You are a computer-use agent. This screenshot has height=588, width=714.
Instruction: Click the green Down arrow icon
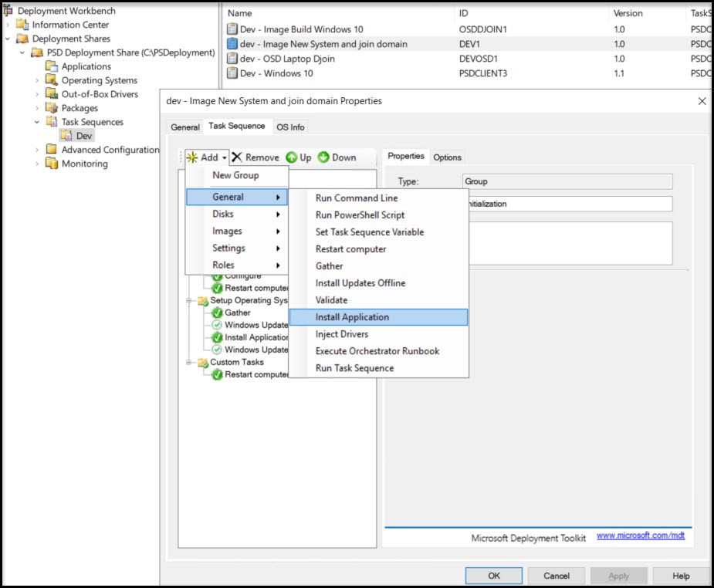(323, 157)
